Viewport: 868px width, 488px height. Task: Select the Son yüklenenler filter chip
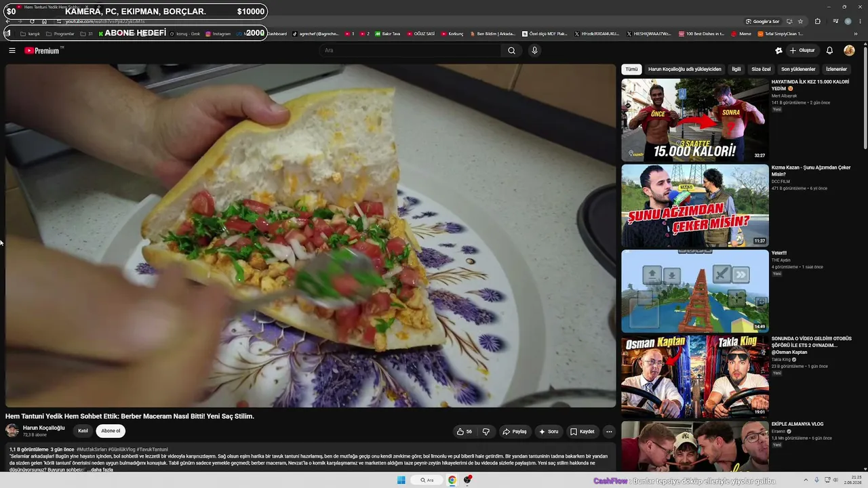[x=798, y=69]
